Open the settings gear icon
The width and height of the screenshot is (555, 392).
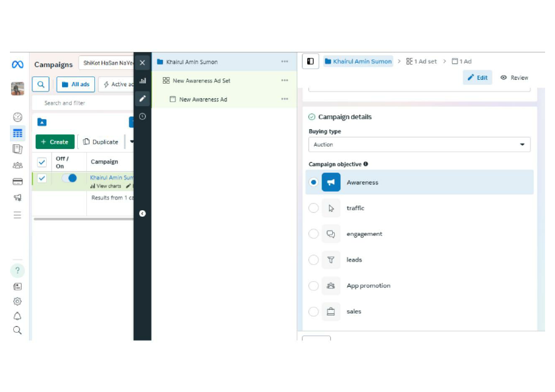coord(17,301)
